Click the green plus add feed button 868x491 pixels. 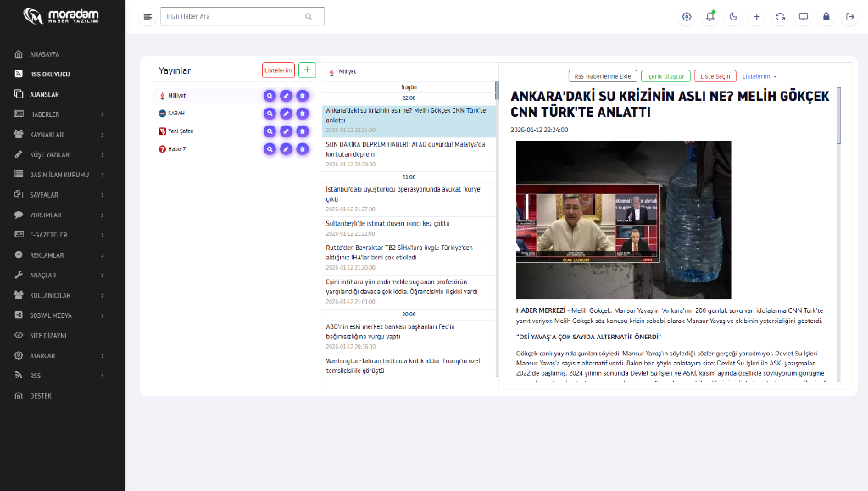[307, 70]
